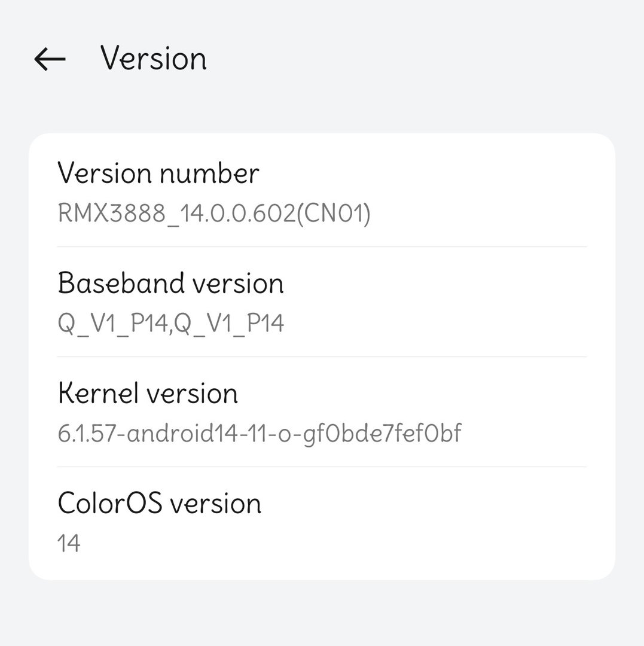644x646 pixels.
Task: Click the 6.1.57-android14 kernel string
Action: (x=260, y=433)
